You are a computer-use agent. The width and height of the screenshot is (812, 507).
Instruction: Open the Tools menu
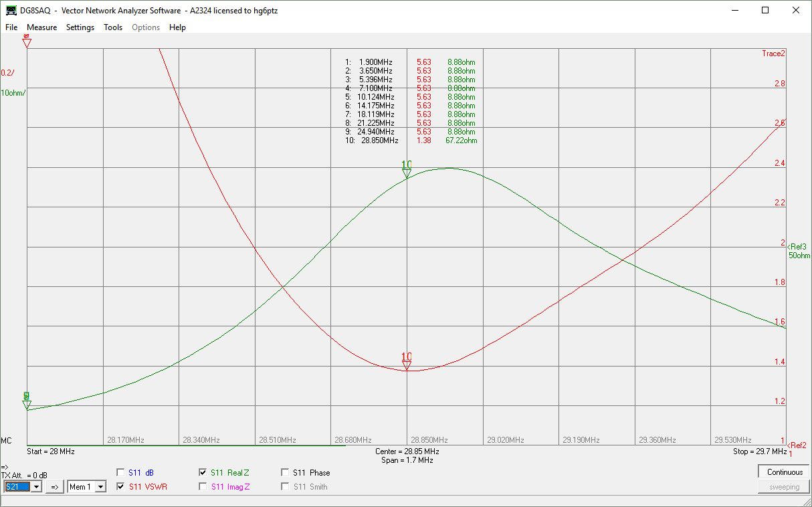tap(113, 27)
